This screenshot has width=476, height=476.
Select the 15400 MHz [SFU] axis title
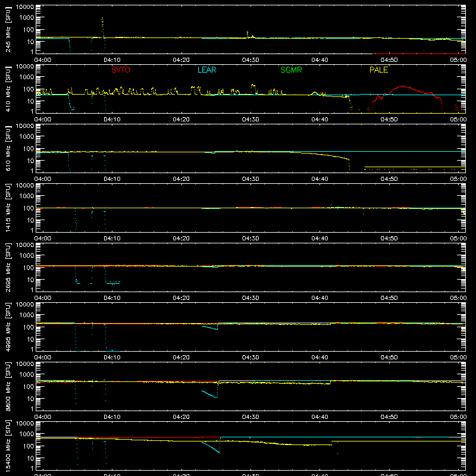click(x=8, y=446)
